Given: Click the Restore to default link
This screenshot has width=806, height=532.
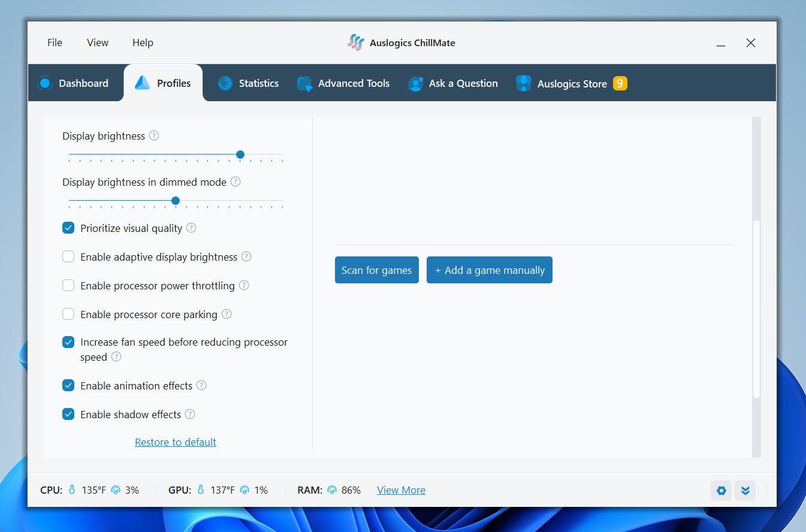Looking at the screenshot, I should click(x=175, y=442).
